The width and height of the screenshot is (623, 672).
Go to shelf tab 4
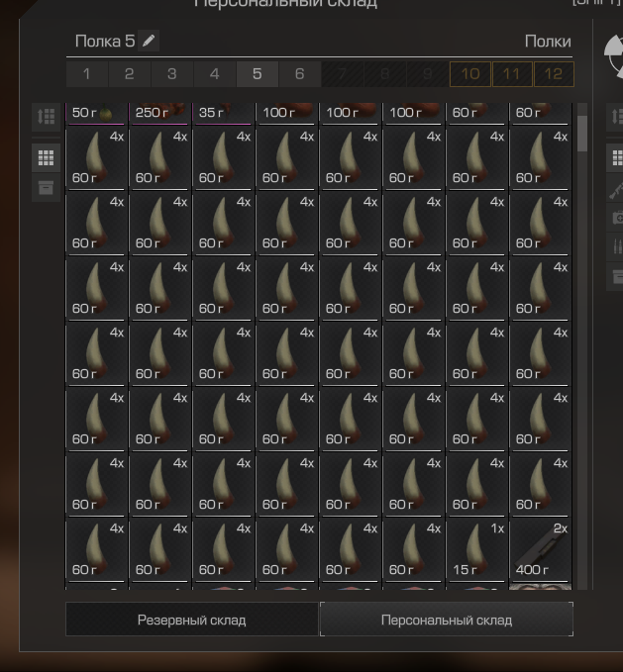[x=214, y=74]
